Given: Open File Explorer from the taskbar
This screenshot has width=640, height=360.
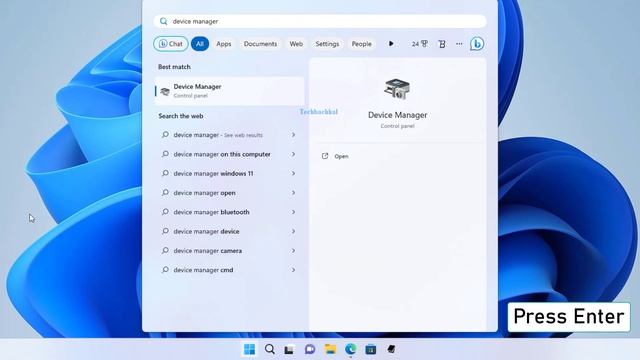Looking at the screenshot, I should click(x=330, y=349).
